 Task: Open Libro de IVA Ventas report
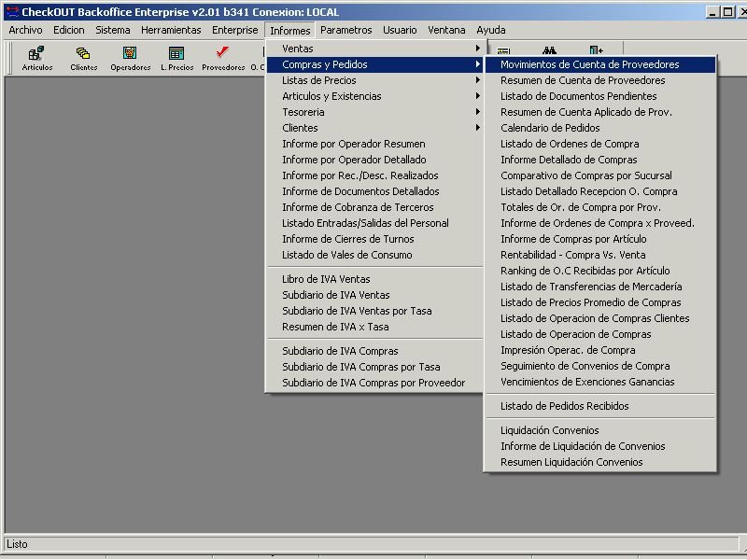tap(375, 279)
